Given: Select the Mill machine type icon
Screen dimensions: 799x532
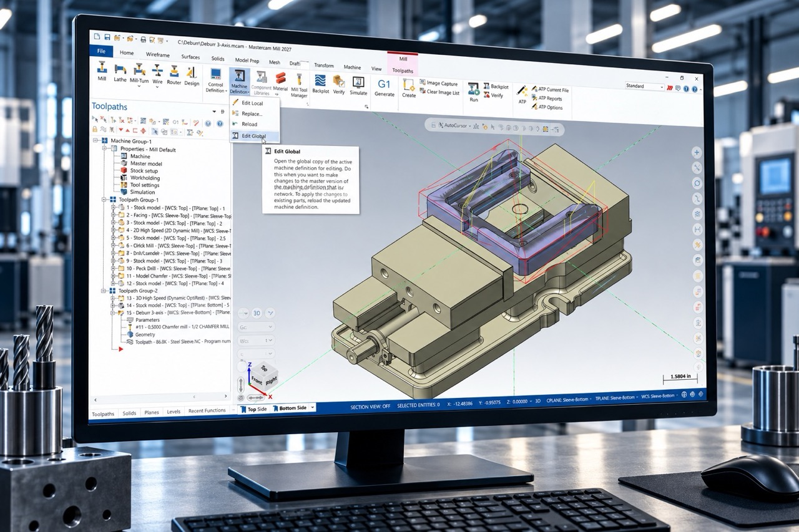Looking at the screenshot, I should tap(102, 70).
